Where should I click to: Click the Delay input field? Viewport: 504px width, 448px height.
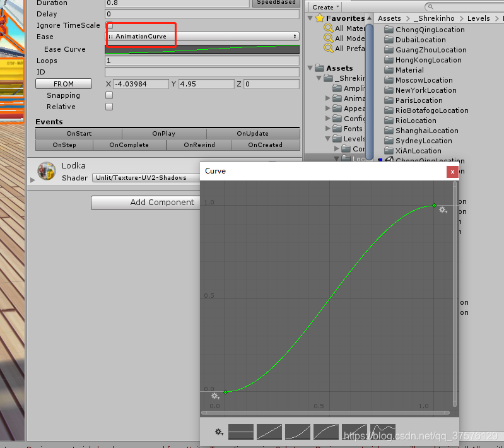202,14
